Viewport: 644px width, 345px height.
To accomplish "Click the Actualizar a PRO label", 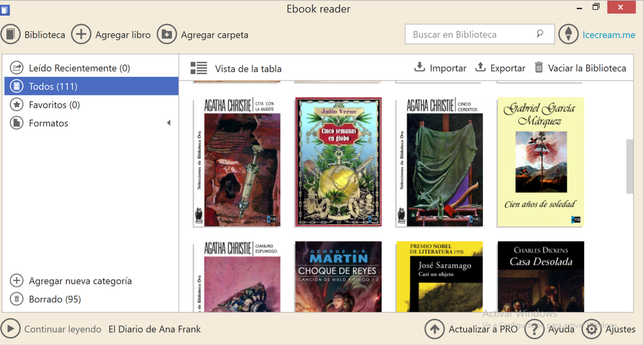I will pos(483,330).
